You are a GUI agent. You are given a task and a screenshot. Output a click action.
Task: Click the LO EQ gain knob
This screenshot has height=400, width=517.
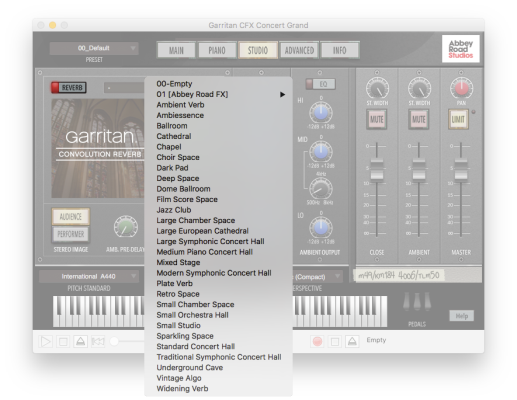point(321,227)
